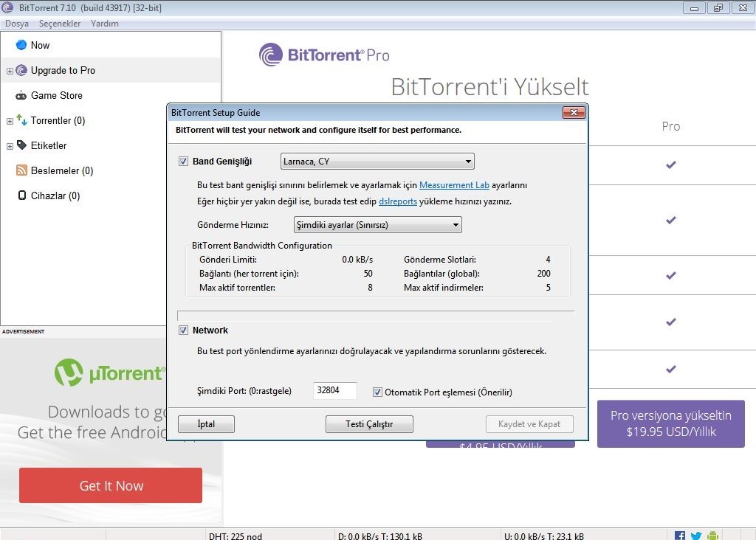Screen dimensions: 756x540
Task: Click D: 0.0 kB/s download status
Action: click(x=380, y=536)
